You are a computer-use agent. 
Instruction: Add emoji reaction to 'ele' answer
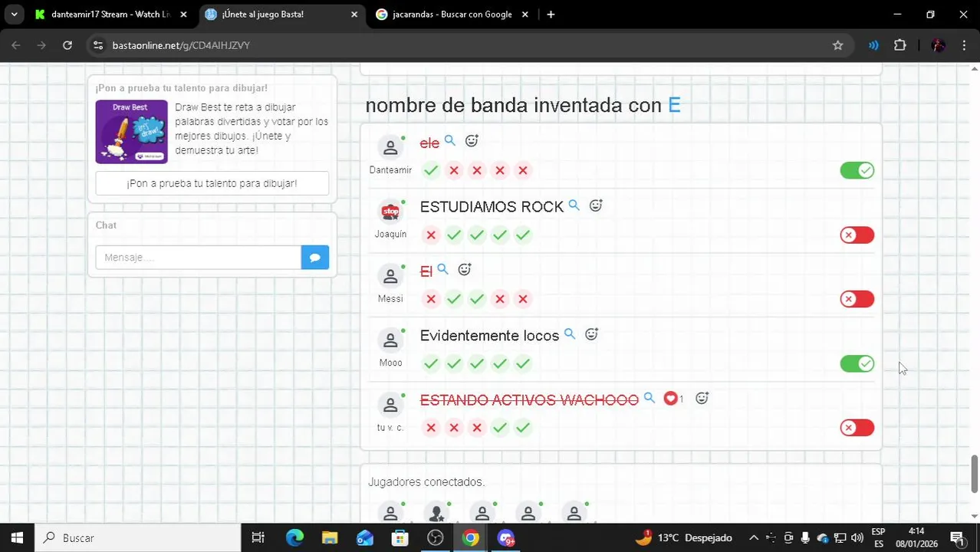[x=472, y=141]
